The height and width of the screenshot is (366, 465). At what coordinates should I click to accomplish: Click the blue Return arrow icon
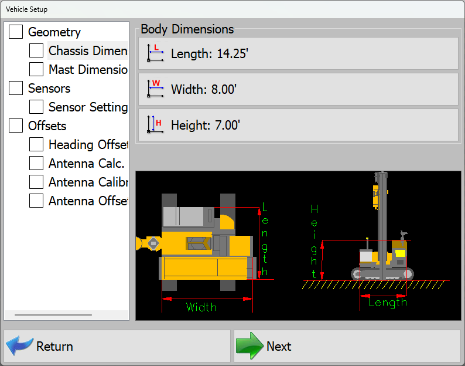(20, 345)
